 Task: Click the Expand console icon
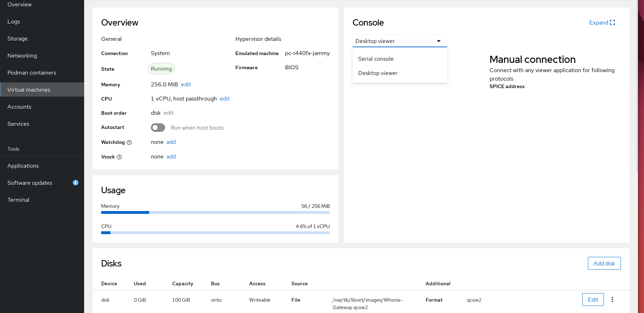pos(612,22)
